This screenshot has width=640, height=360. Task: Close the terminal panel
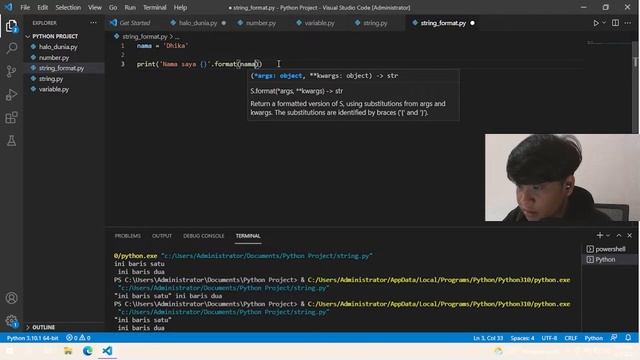point(629,236)
